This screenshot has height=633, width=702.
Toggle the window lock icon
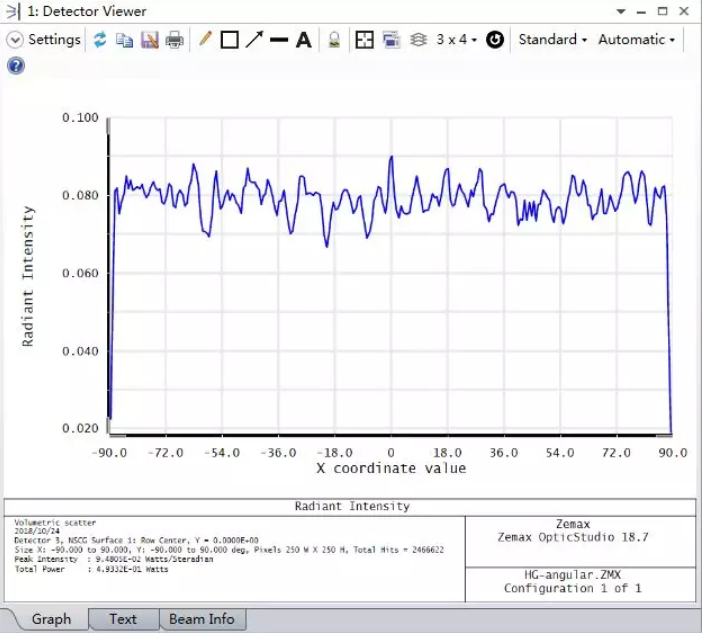point(334,40)
